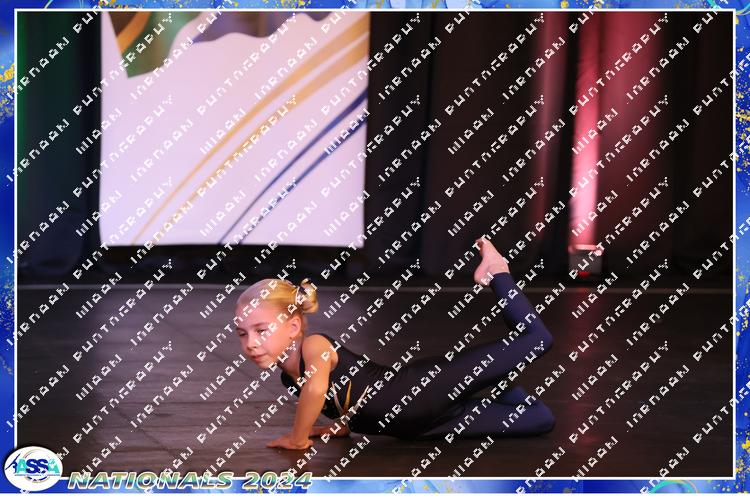Click the ASSA logo badge
The width and height of the screenshot is (750, 500).
pos(33,468)
